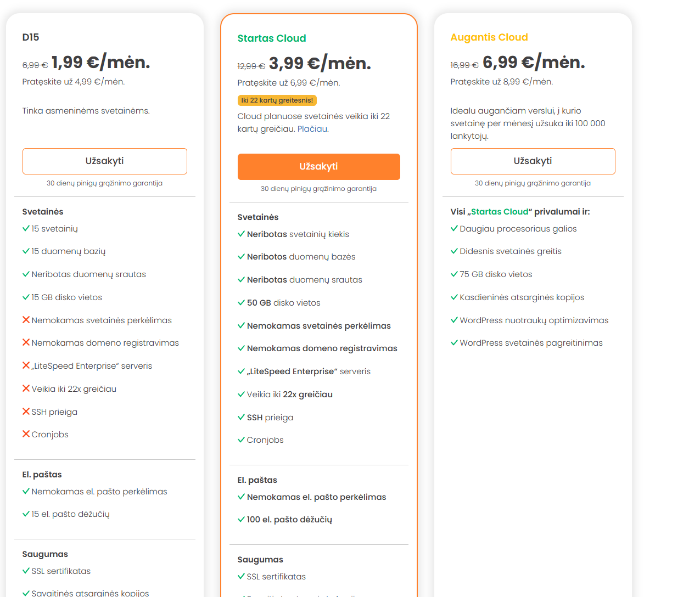
Task: Click the red X beside 'Nemokamas domeno registravimas'
Action: click(25, 342)
